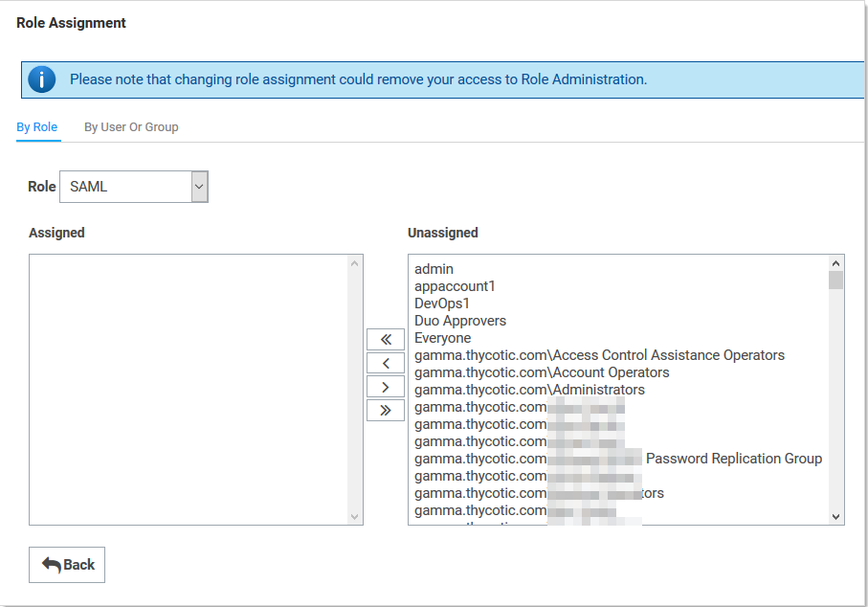Move all items to Unassigned with double-right arrow
Viewport: 868px width, 607px height.
[x=386, y=410]
